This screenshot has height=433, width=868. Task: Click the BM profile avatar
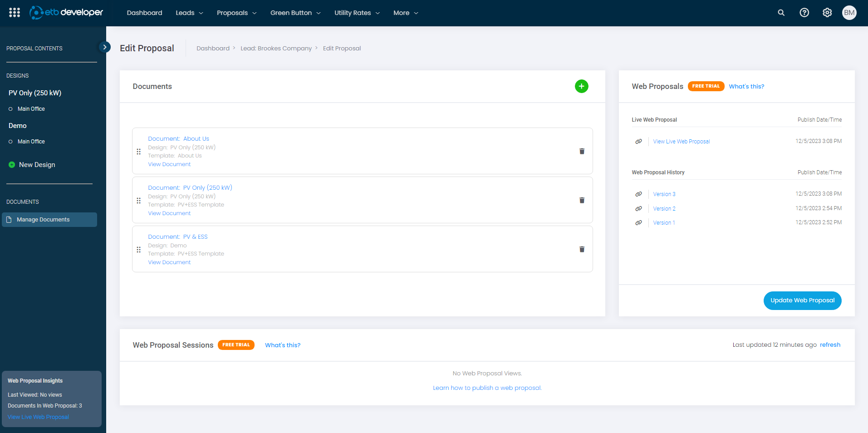tap(849, 13)
